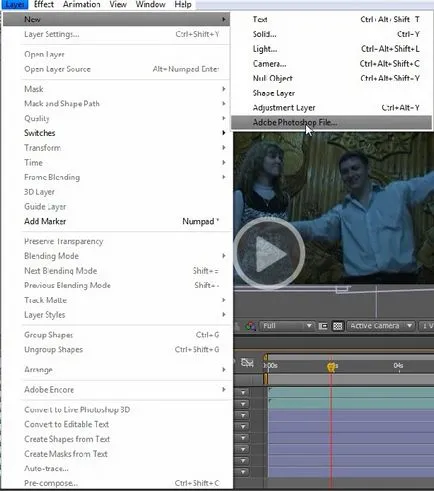Expand the Mask submenu
The height and width of the screenshot is (491, 434).
[x=116, y=89]
